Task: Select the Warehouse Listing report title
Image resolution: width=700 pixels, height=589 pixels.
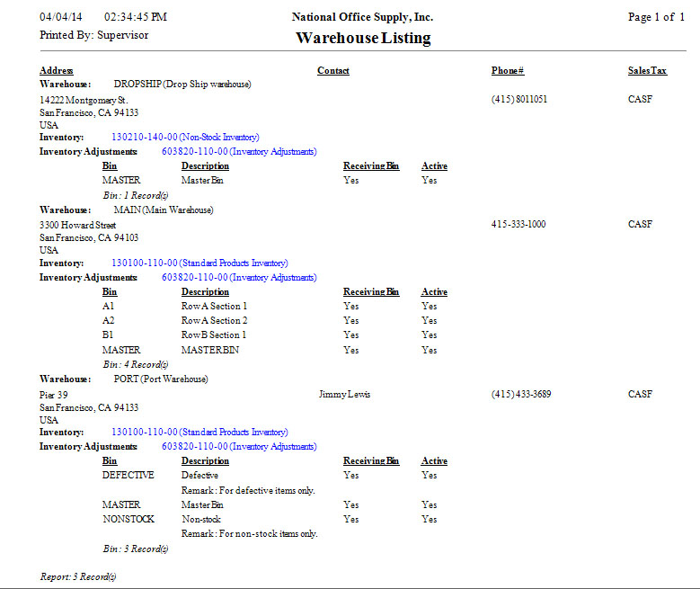Action: point(362,38)
